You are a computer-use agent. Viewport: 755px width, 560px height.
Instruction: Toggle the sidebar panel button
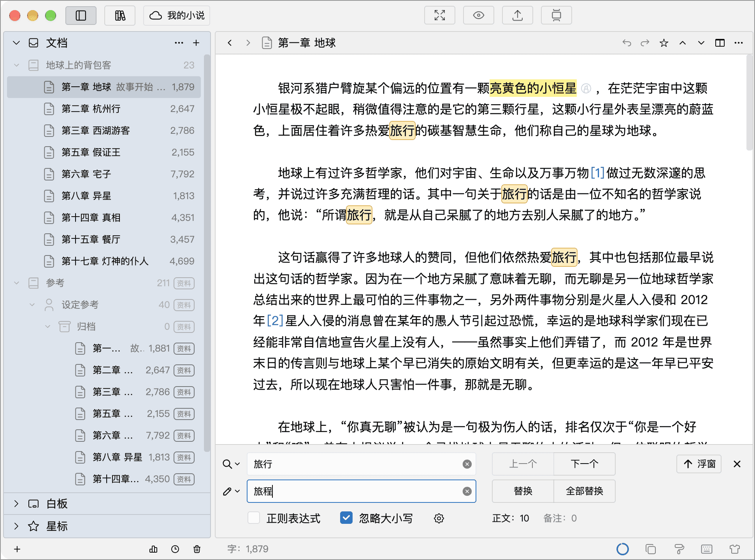coord(81,16)
